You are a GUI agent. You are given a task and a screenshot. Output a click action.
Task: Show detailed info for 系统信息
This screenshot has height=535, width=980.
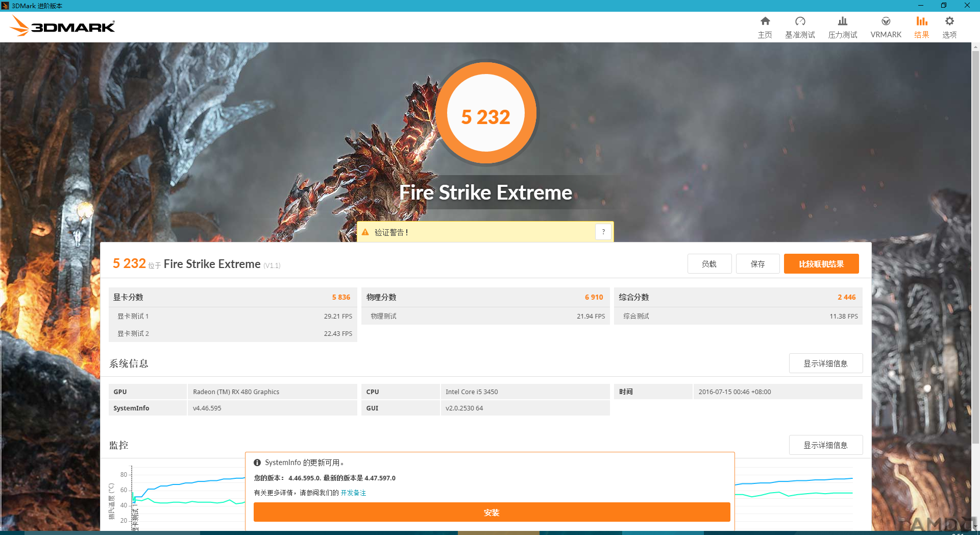coord(826,363)
